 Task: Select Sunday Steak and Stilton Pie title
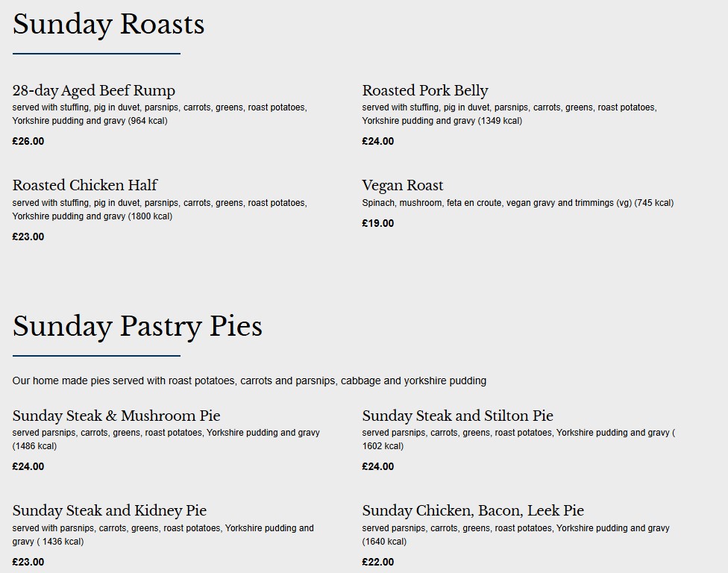point(458,416)
